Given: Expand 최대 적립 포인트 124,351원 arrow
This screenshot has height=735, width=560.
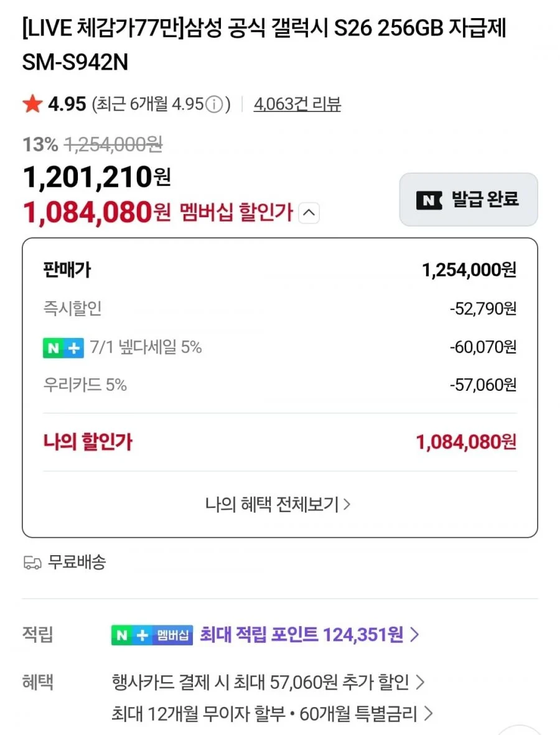Looking at the screenshot, I should (x=414, y=635).
